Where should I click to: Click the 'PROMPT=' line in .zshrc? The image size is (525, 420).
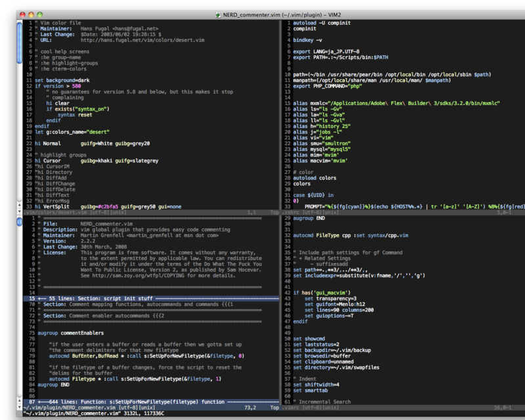coord(415,207)
